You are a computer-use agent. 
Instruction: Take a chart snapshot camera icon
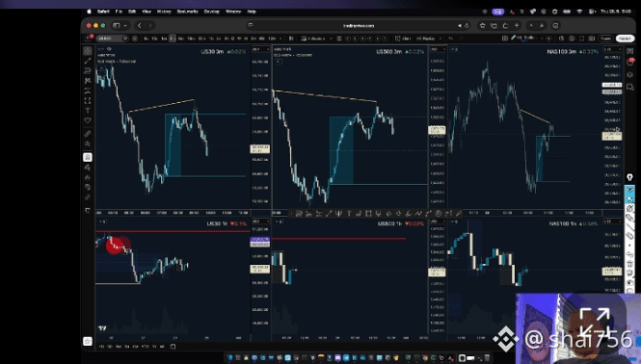point(591,38)
